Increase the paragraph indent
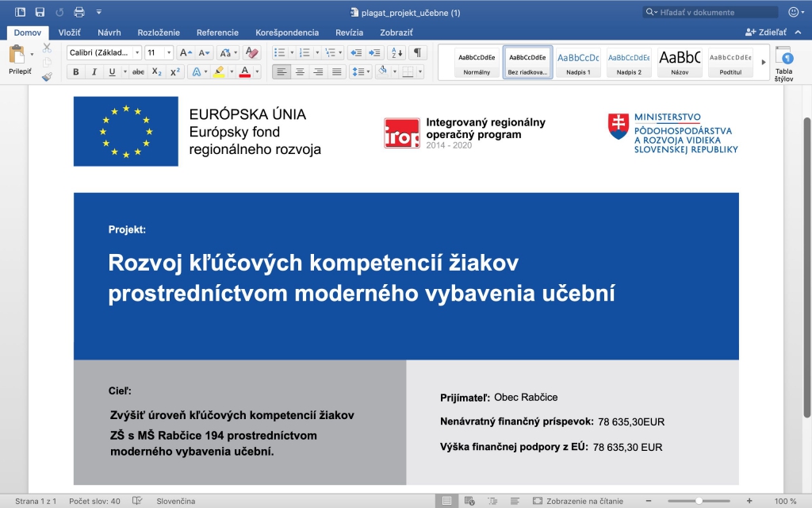812x508 pixels. [x=374, y=53]
